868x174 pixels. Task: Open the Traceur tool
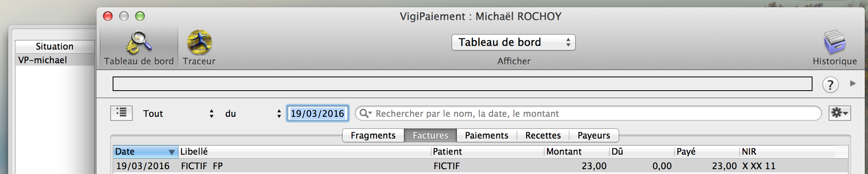pyautogui.click(x=199, y=48)
